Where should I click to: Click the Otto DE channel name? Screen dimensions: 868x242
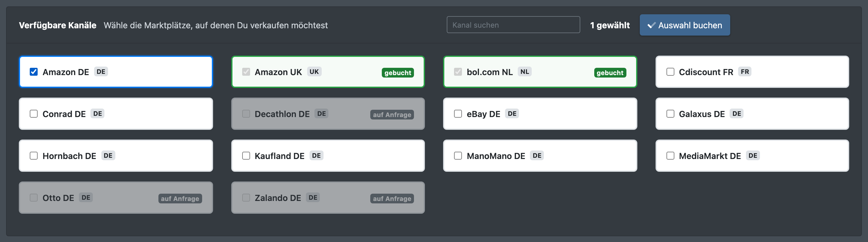[x=58, y=198]
